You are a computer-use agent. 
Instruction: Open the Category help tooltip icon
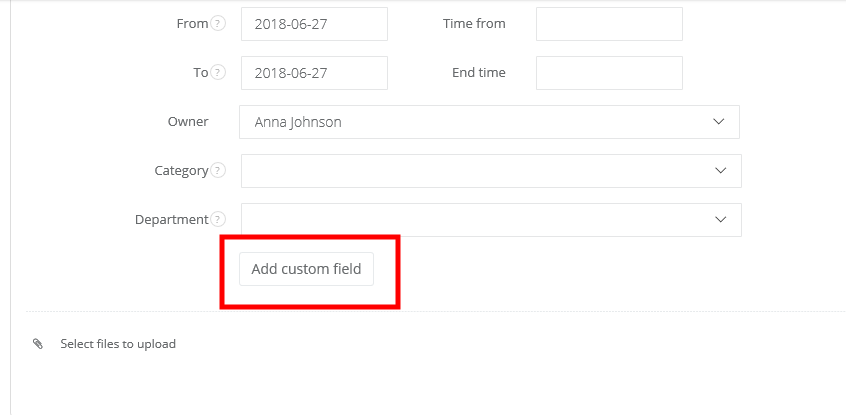219,171
